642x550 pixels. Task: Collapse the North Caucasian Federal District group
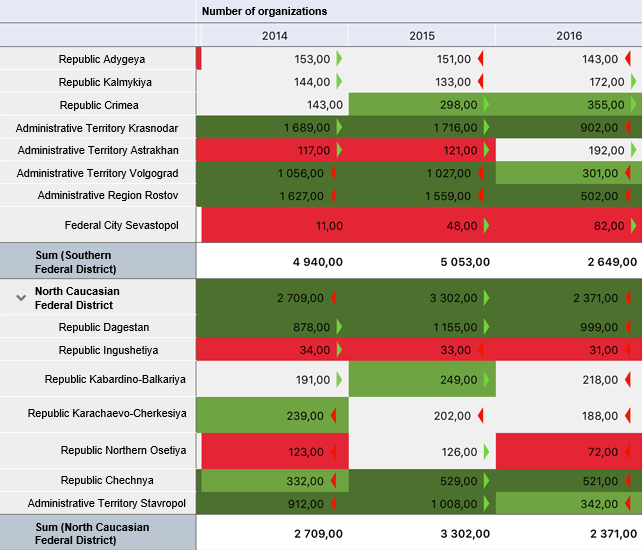click(21, 298)
